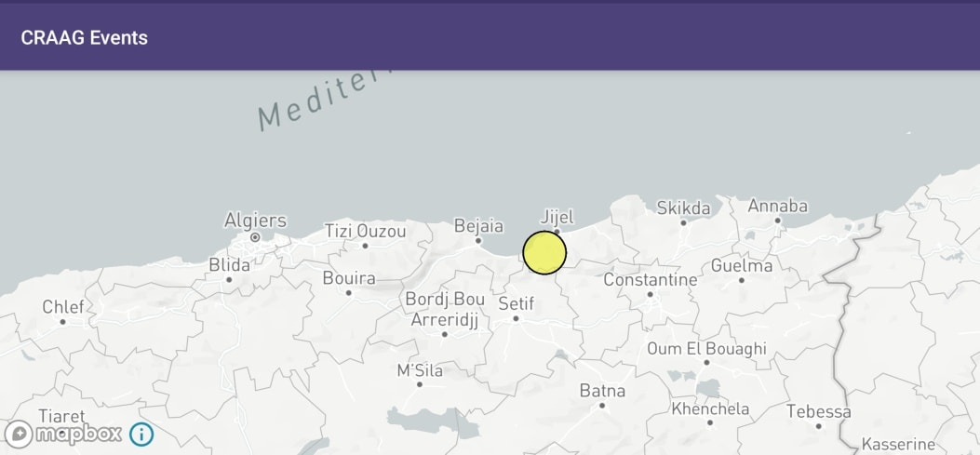Click the Tizi Ouzou city label

[x=365, y=232]
